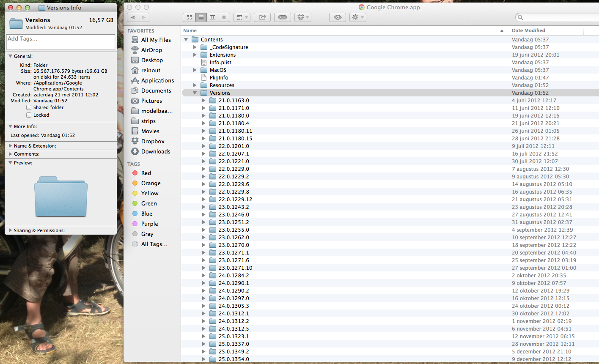Click the Quick Look eye icon
This screenshot has height=364, width=599.
(338, 17)
